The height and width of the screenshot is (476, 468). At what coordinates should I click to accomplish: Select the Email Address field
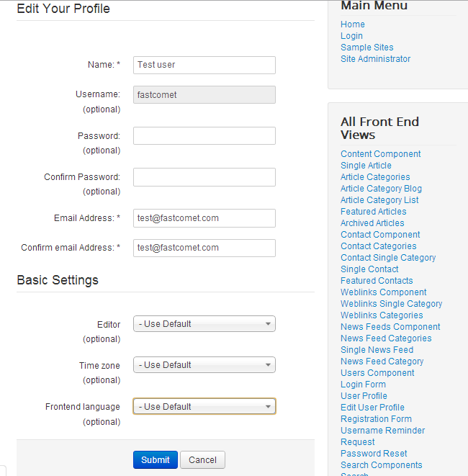click(204, 218)
